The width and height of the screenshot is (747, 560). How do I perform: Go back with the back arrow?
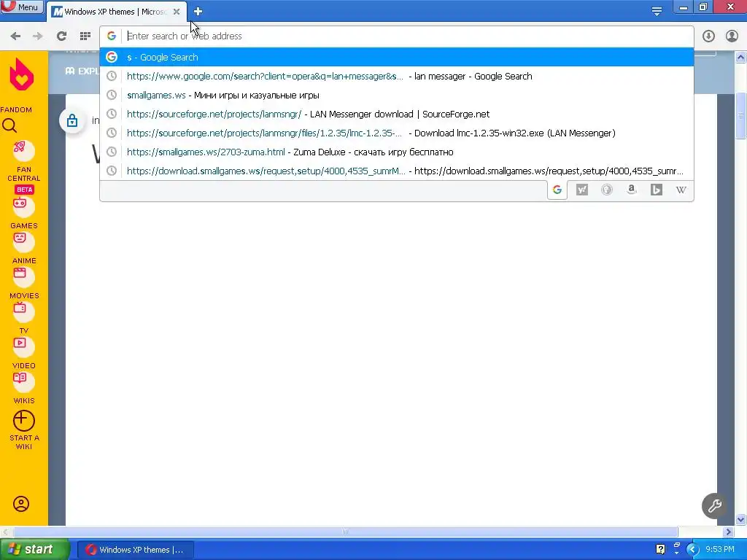point(15,36)
